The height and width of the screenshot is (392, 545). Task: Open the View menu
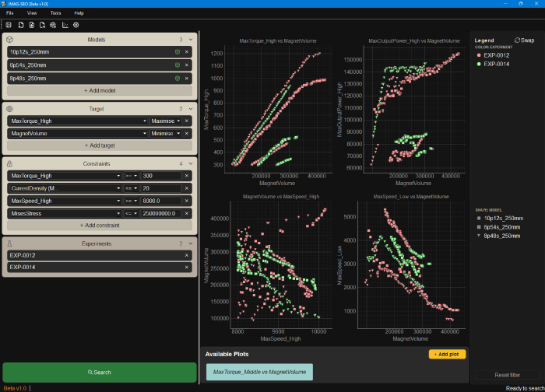pyautogui.click(x=32, y=13)
